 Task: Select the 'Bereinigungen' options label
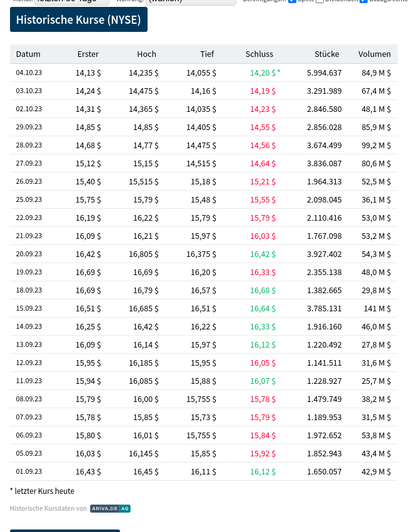(263, 1)
